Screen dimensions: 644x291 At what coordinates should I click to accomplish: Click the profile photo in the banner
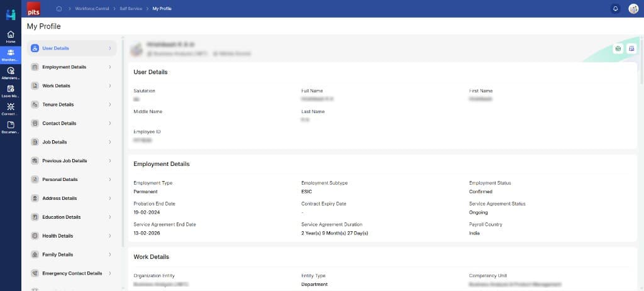136,49
